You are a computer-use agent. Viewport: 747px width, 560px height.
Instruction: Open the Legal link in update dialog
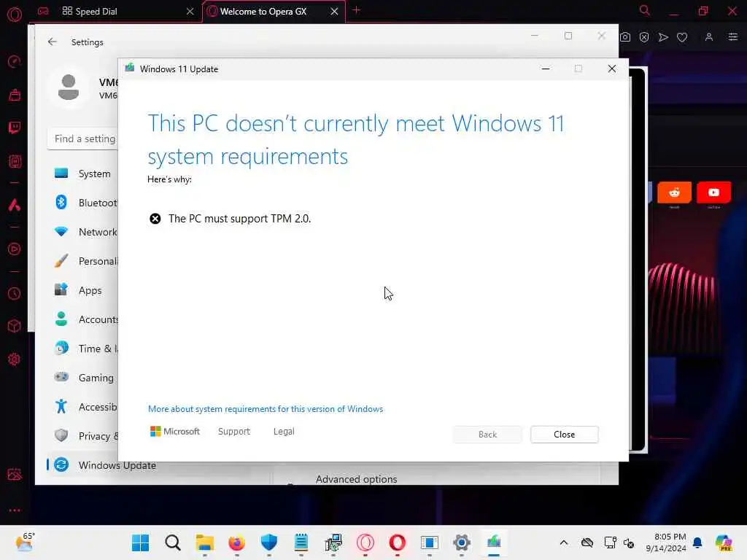pos(284,432)
